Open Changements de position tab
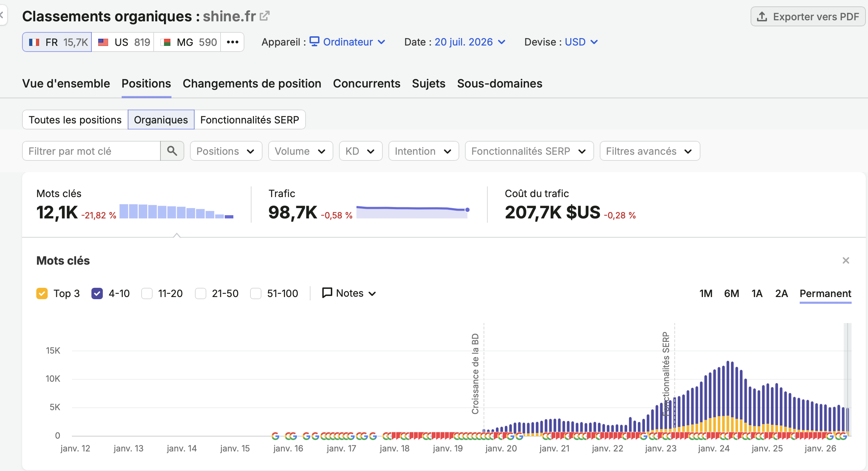 point(252,83)
